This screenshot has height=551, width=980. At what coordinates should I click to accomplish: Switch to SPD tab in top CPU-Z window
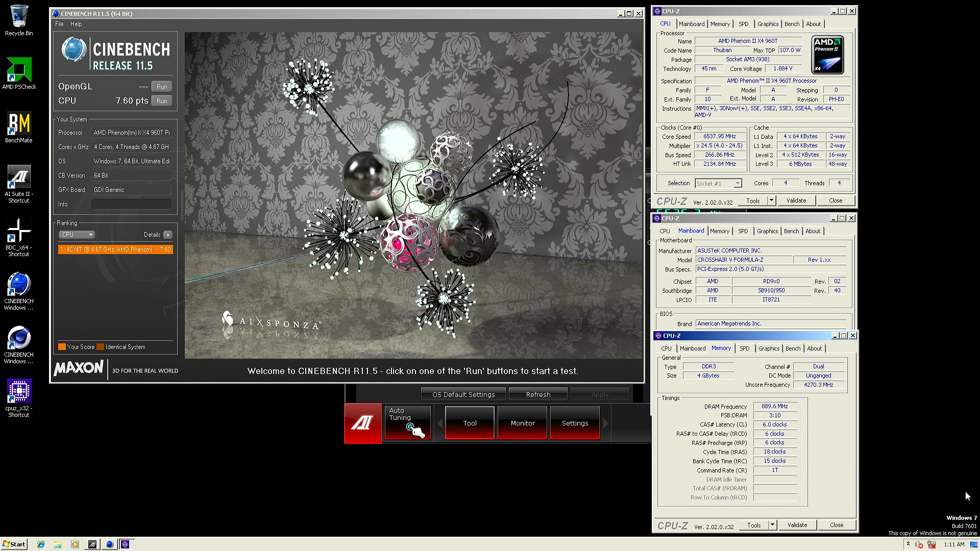coord(743,24)
